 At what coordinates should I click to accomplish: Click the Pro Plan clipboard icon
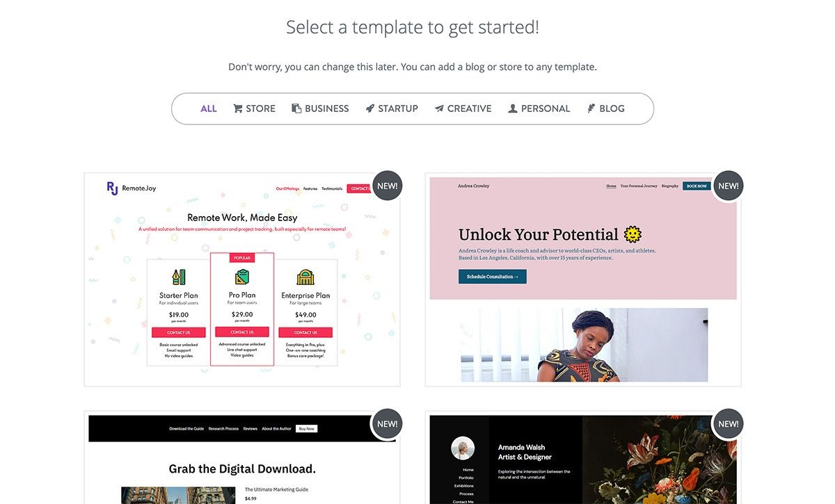tap(242, 277)
